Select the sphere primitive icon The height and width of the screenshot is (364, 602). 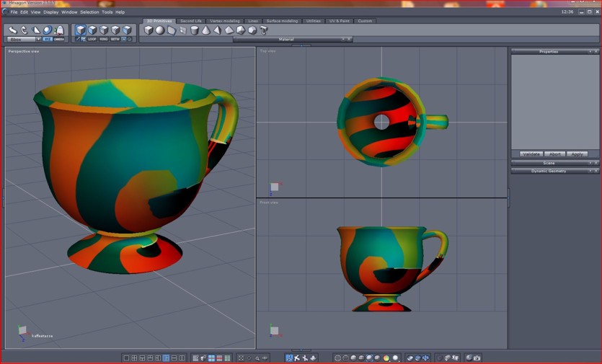(160, 30)
